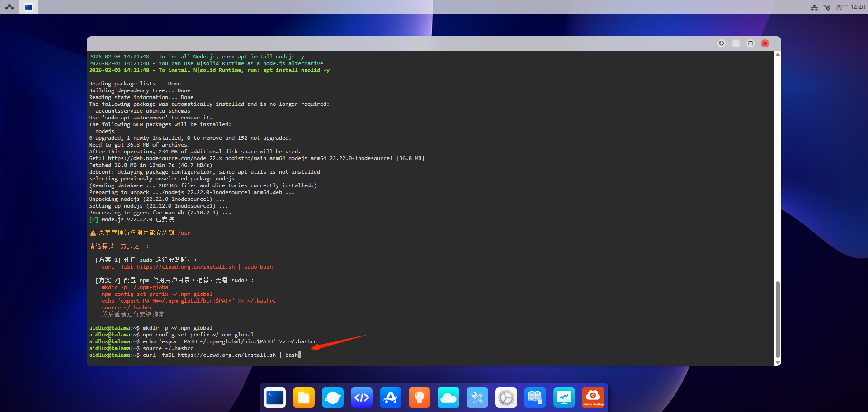
Task: Maximize the terminal window
Action: pos(750,43)
